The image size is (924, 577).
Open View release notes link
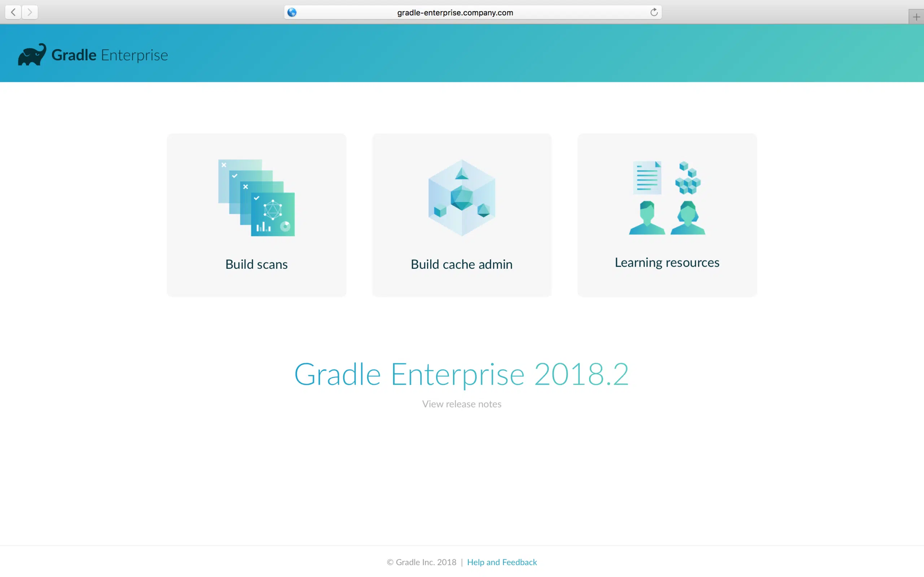462,404
